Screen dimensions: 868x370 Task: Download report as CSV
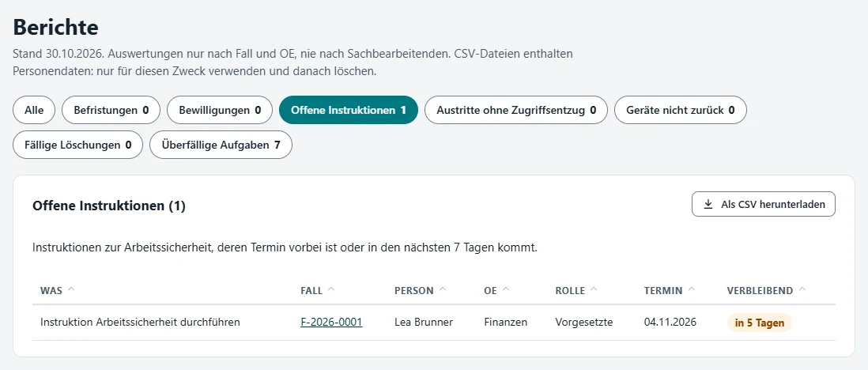point(764,205)
